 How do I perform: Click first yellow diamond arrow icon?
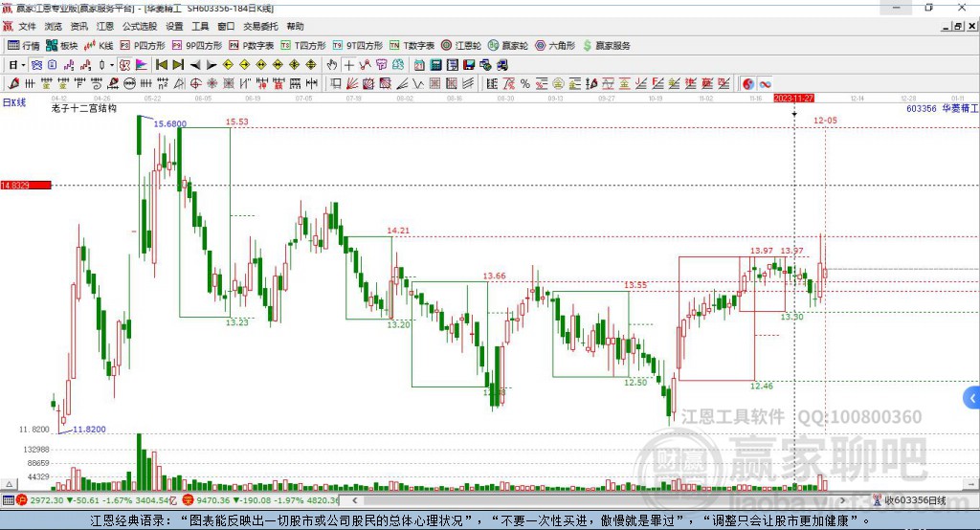[228, 65]
